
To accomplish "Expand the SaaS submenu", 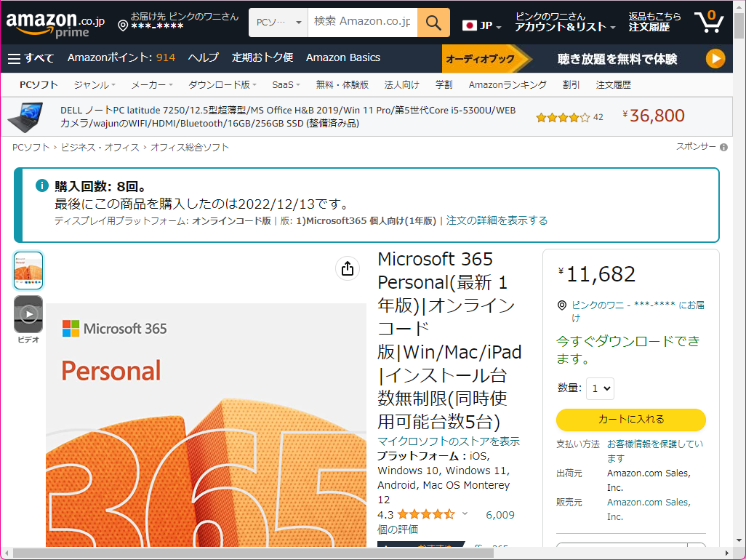I will [x=286, y=84].
